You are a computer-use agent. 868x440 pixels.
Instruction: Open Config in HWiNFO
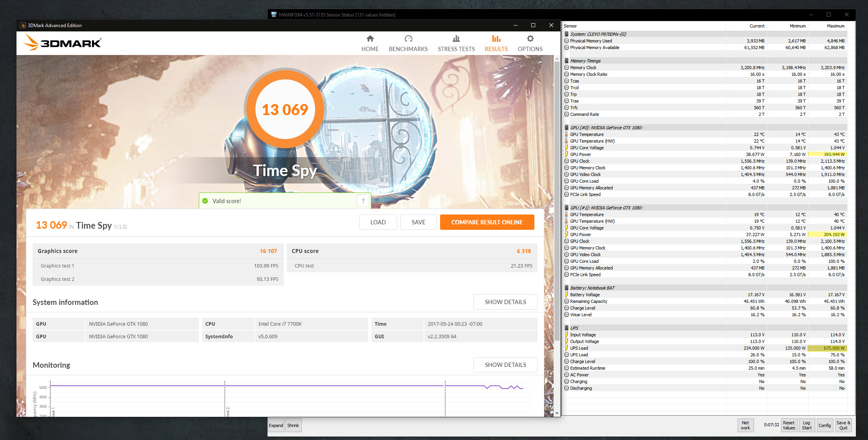825,425
